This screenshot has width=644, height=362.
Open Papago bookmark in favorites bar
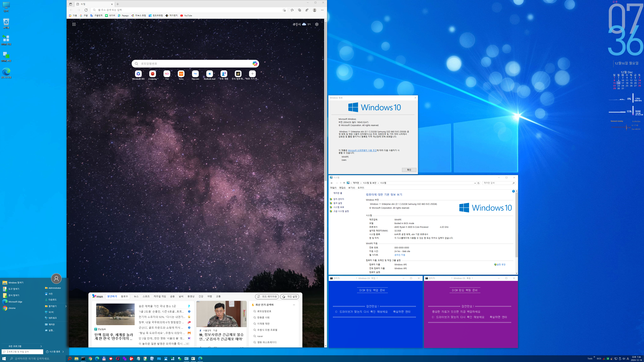pyautogui.click(x=123, y=15)
